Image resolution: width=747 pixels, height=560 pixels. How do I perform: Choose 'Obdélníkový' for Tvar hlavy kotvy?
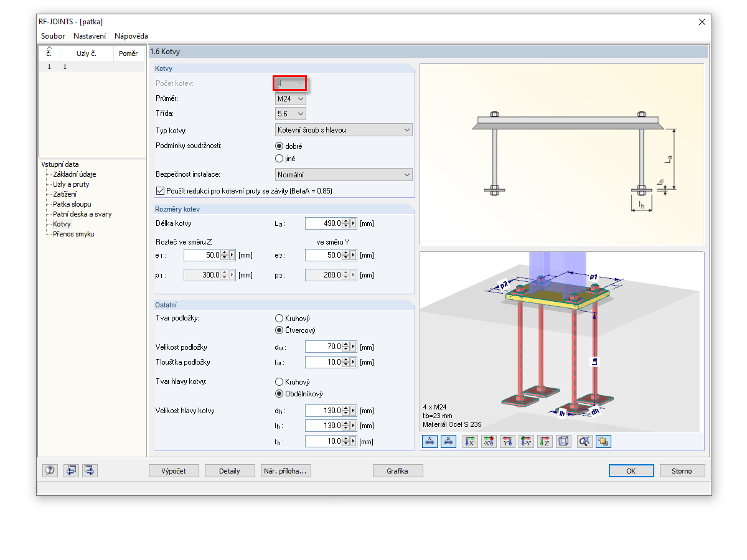point(280,394)
